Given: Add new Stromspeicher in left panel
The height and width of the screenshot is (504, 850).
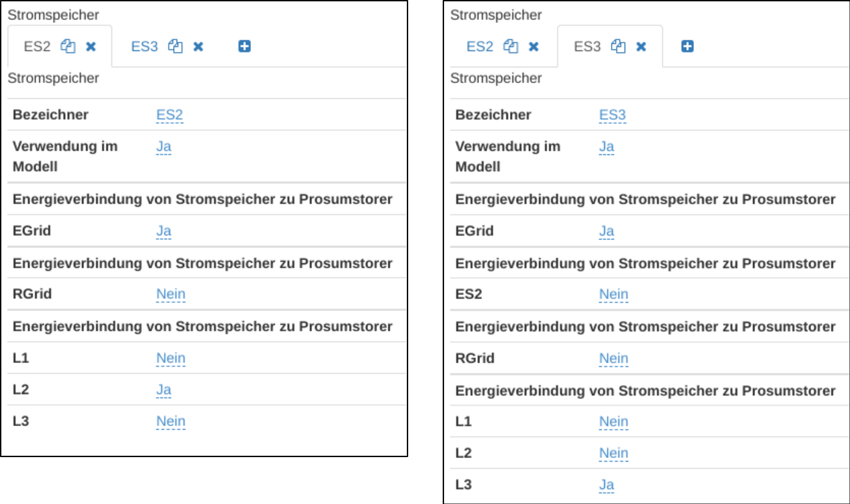Looking at the screenshot, I should [x=244, y=46].
